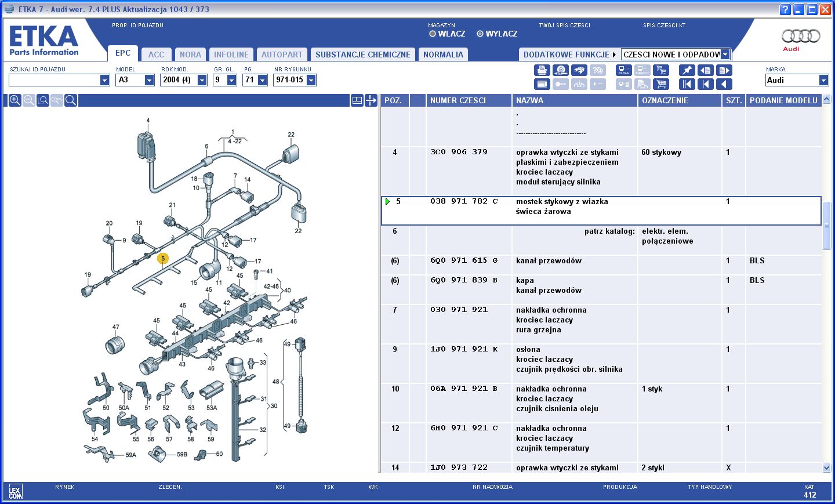Click the single back arrow icon

(x=724, y=84)
